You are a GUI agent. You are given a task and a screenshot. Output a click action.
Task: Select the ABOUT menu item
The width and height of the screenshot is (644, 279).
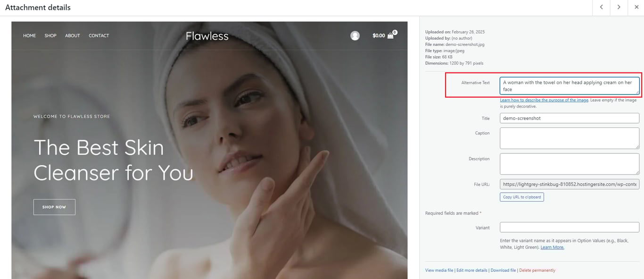click(x=72, y=35)
